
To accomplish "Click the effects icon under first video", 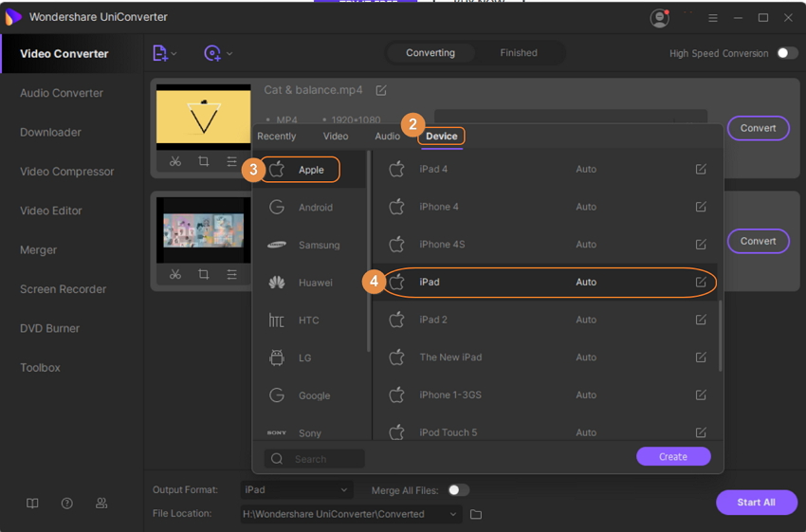I will pos(231,162).
